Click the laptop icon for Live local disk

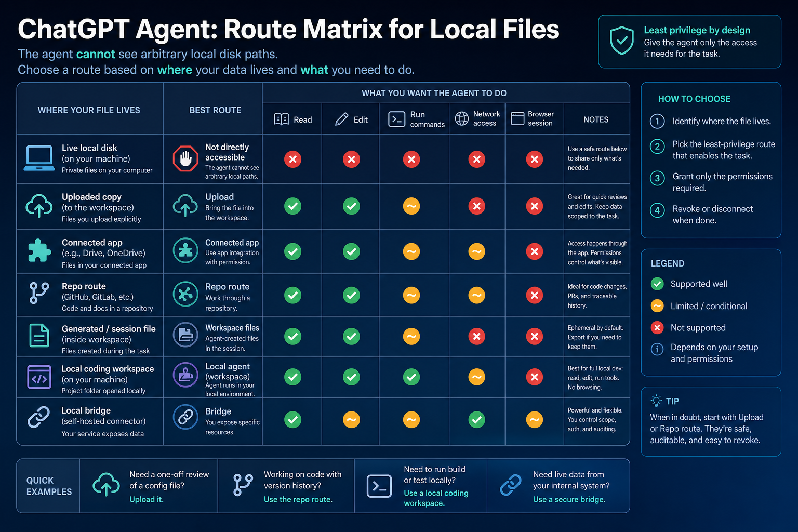39,158
